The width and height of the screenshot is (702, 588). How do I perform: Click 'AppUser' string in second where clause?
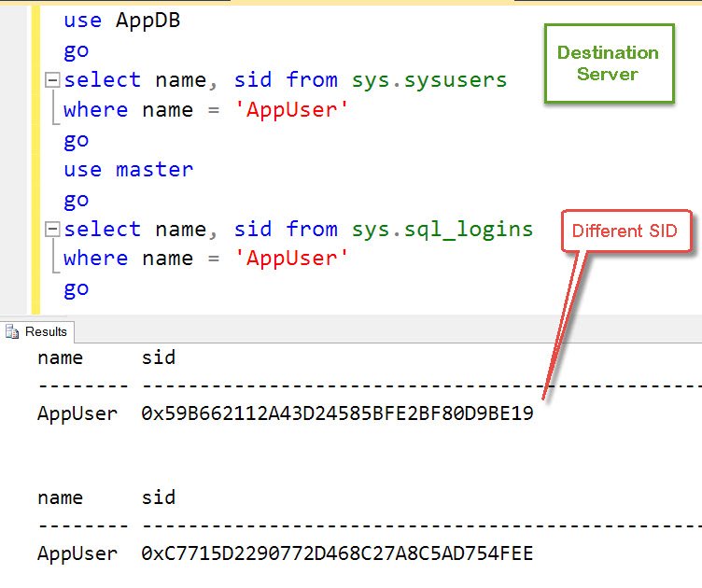point(291,259)
